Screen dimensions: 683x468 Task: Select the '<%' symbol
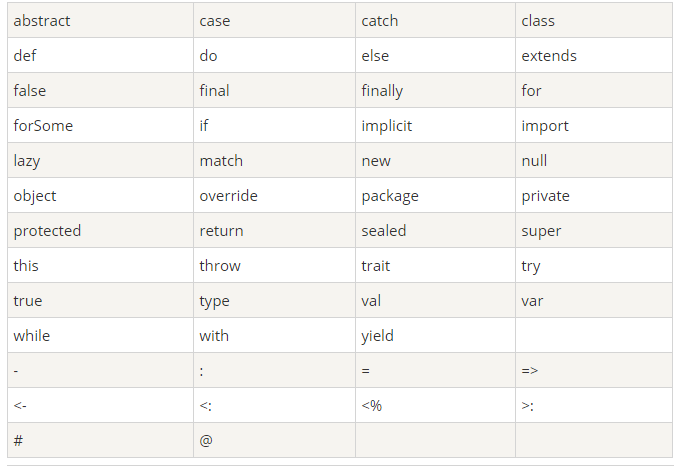point(372,406)
